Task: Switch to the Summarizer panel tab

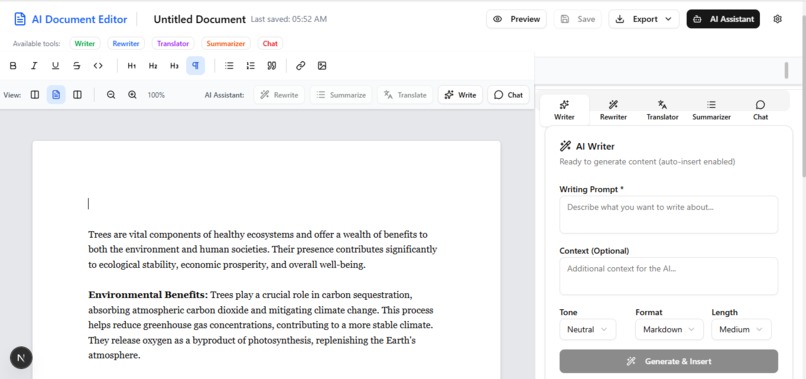Action: pos(711,110)
